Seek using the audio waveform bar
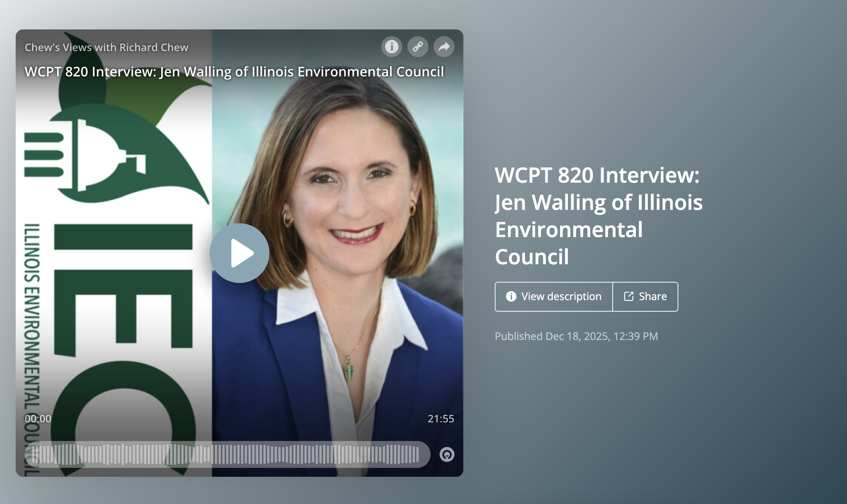847x504 pixels. point(227,454)
